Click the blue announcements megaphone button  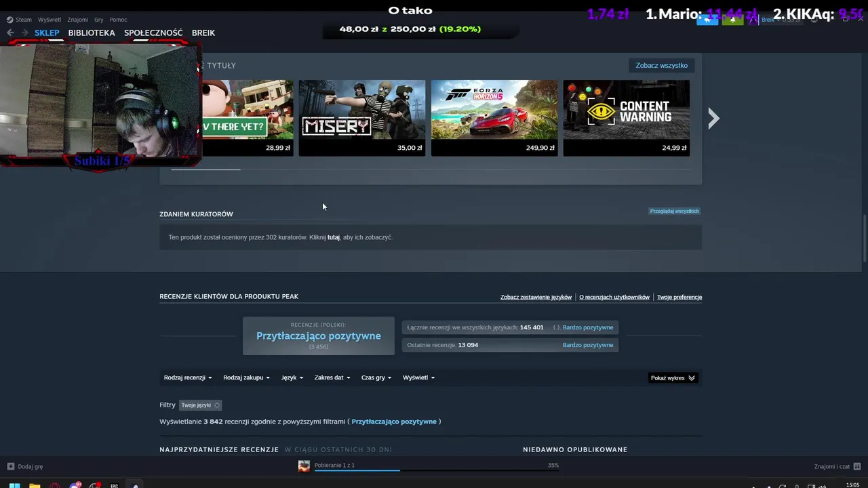[707, 20]
